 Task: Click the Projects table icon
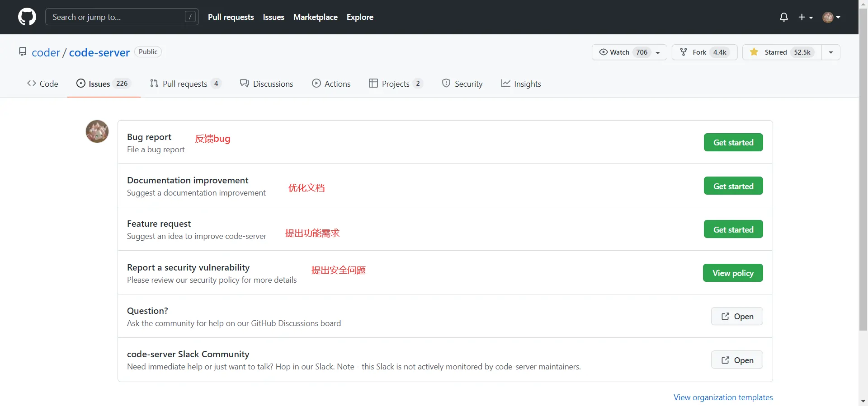(x=373, y=83)
